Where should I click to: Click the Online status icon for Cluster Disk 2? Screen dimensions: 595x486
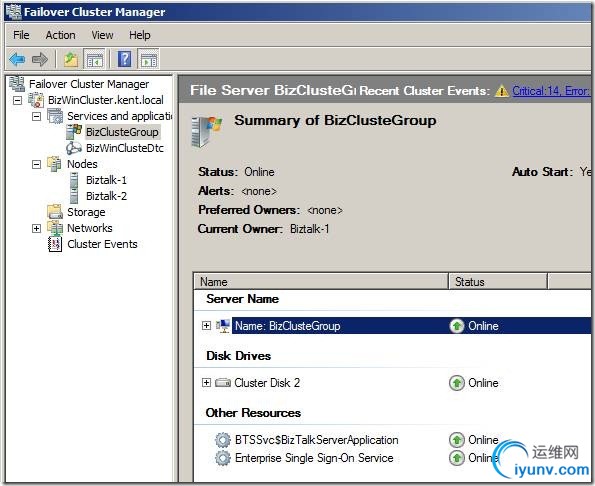click(457, 383)
